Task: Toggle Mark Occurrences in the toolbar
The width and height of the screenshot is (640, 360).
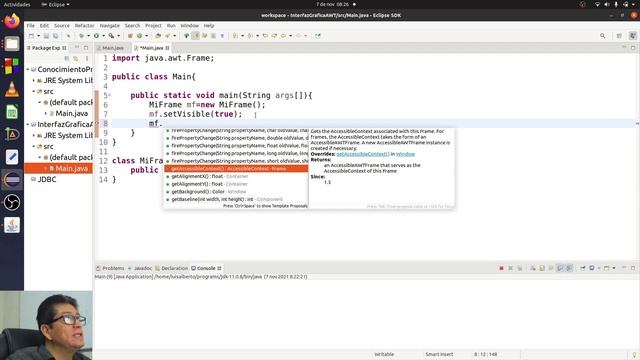Action: click(x=196, y=36)
